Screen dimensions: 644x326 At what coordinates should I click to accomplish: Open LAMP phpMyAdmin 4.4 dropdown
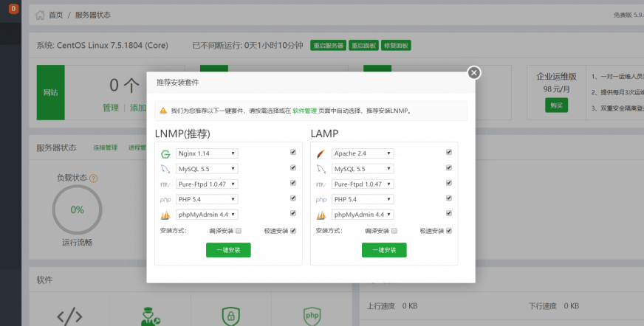click(x=363, y=215)
